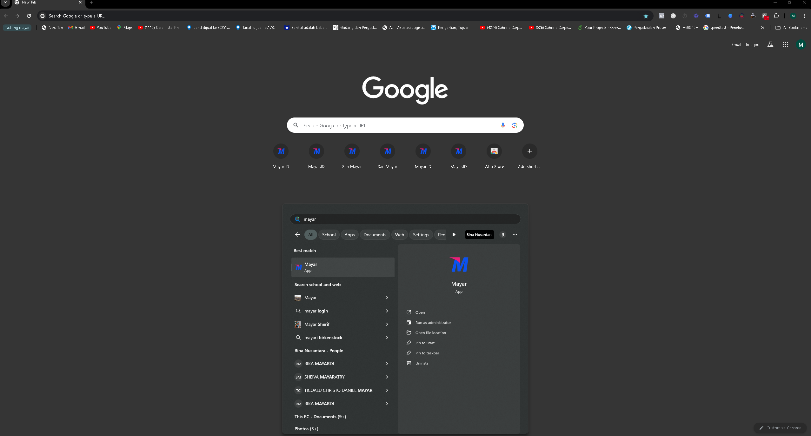Open the tab search chevron in the title bar
811x436 pixels.
tap(5, 3)
